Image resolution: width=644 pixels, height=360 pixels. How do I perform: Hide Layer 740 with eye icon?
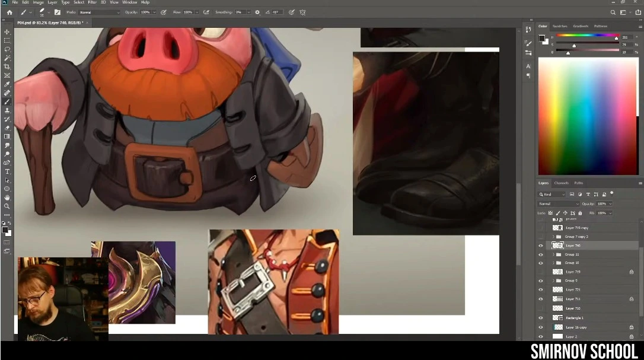pos(540,246)
